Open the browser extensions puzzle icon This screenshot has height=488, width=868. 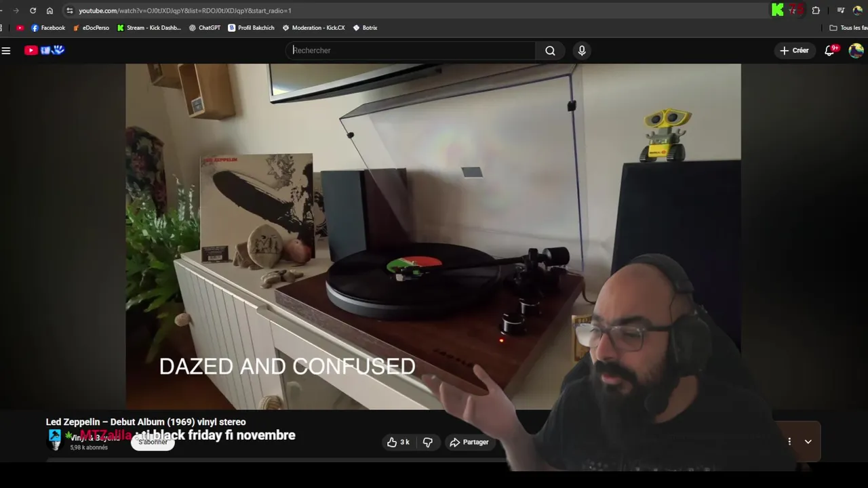[x=816, y=10]
